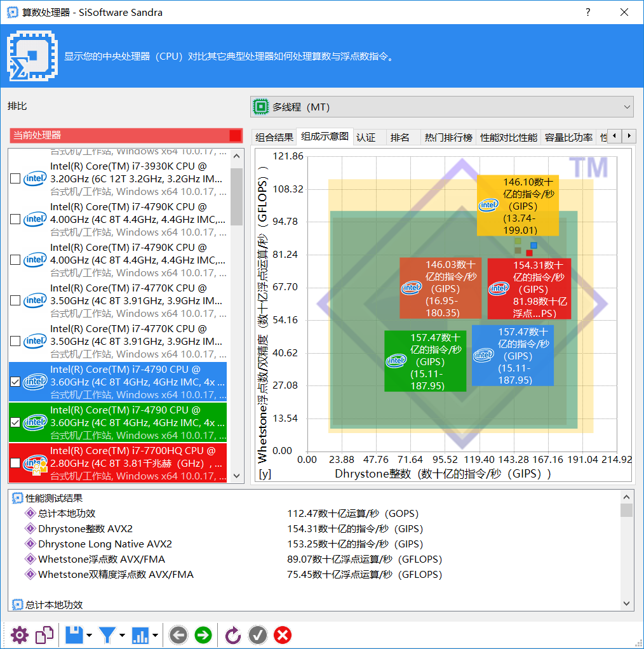
Task: Select the Dhrystone Long Native AVX2 row
Action: pos(314,544)
